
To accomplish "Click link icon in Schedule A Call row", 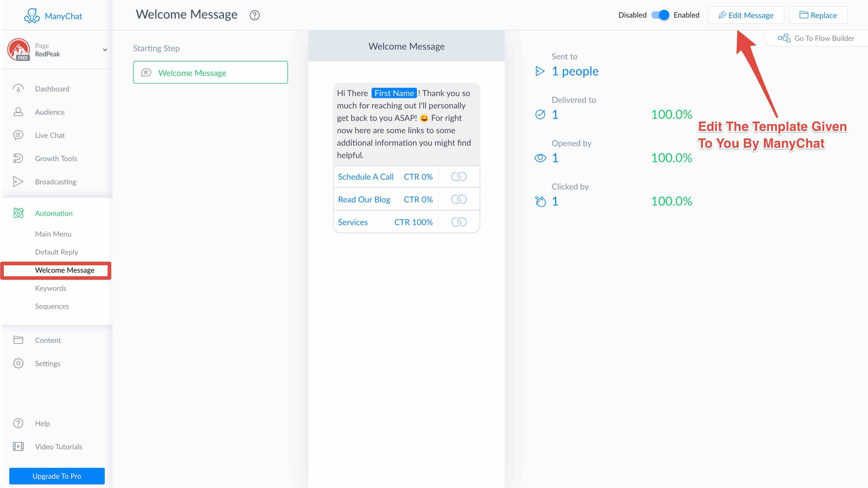I will 459,176.
